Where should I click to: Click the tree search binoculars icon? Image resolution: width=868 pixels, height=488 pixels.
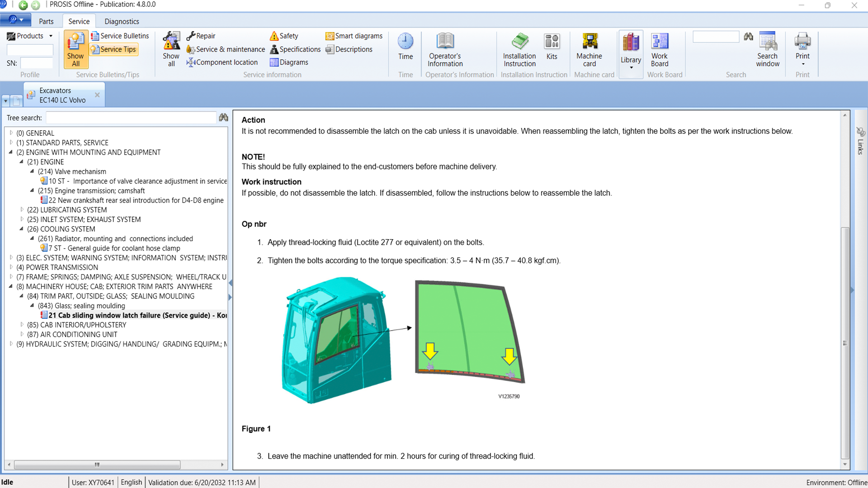tap(223, 118)
